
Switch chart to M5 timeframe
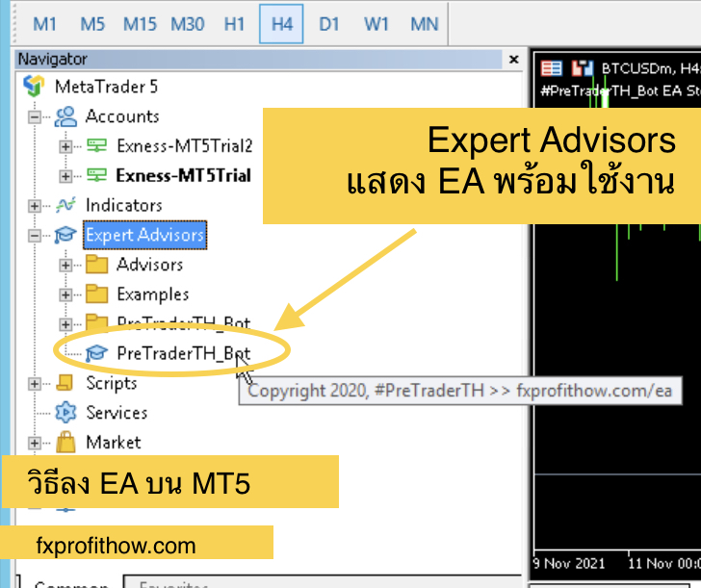coord(92,24)
